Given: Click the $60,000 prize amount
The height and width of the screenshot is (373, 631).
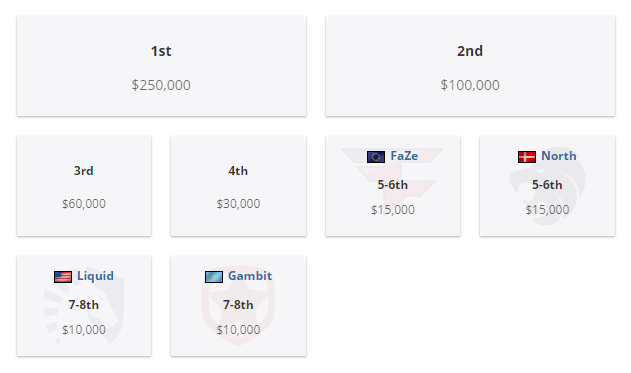Looking at the screenshot, I should tap(84, 204).
